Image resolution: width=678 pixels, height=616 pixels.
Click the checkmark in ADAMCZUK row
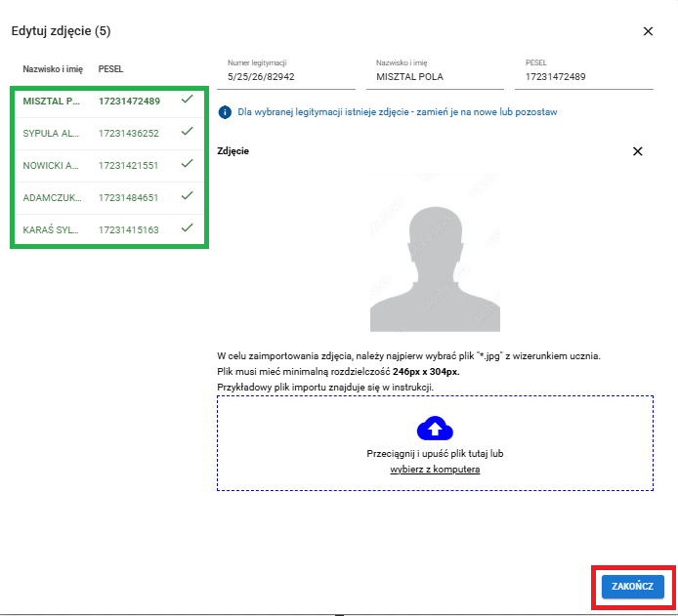pos(187,196)
